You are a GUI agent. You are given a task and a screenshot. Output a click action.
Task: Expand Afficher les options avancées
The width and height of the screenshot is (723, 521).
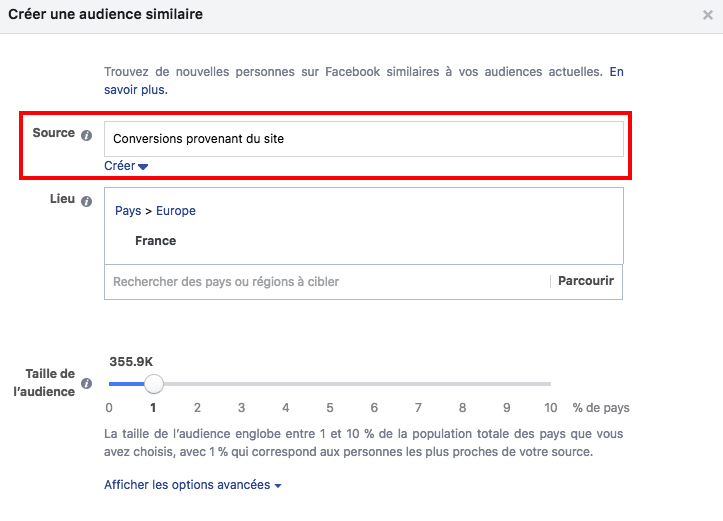pyautogui.click(x=193, y=485)
